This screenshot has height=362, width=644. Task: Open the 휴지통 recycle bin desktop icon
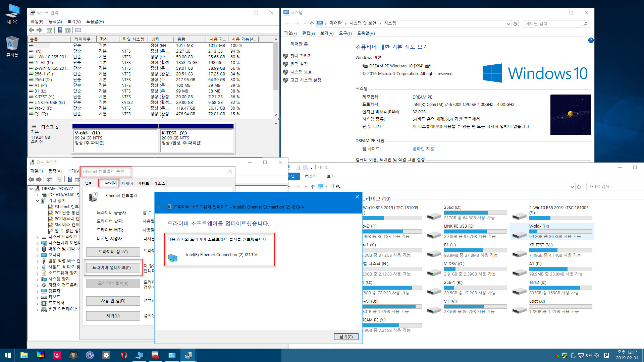12,46
